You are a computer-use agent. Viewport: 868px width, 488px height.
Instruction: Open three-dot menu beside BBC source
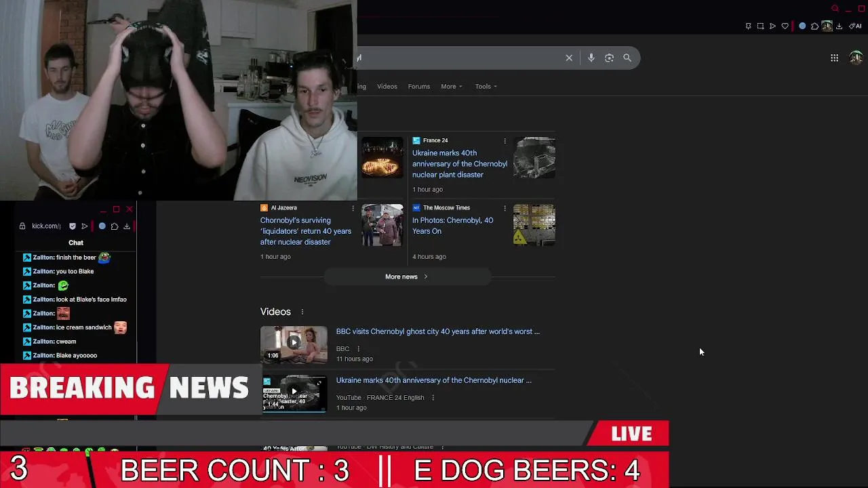pyautogui.click(x=358, y=349)
